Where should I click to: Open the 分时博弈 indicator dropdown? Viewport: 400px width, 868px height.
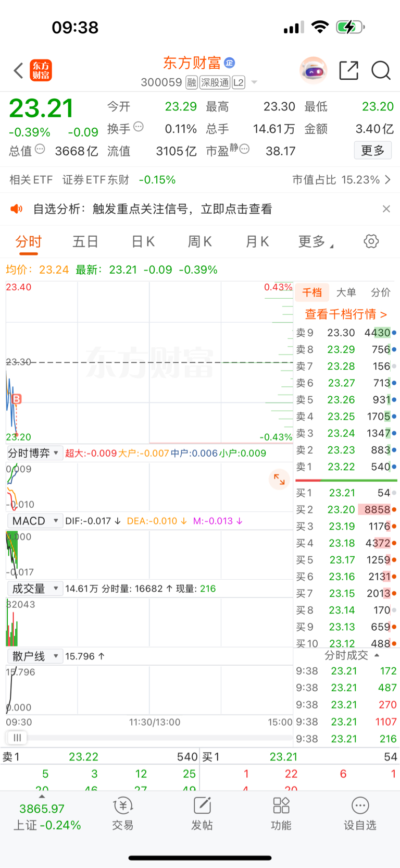(34, 453)
